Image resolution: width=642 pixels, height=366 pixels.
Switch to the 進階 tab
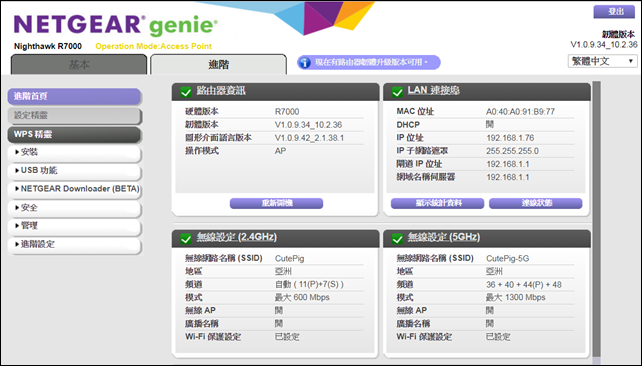[218, 65]
